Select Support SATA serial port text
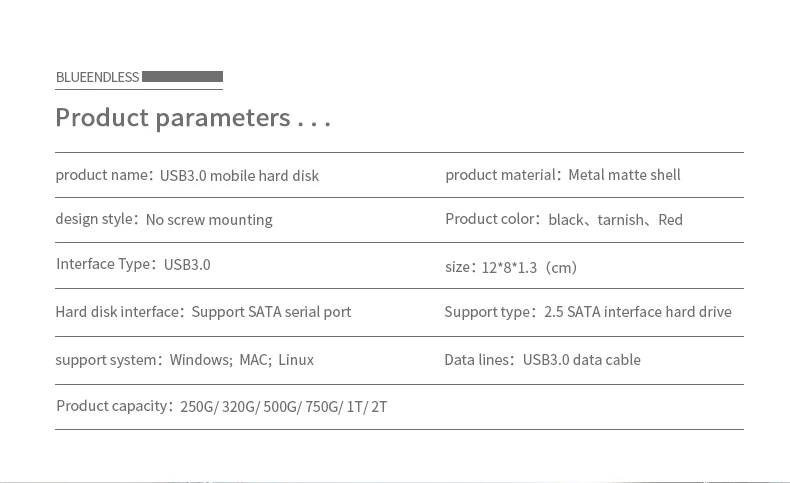790x483 pixels. [271, 312]
